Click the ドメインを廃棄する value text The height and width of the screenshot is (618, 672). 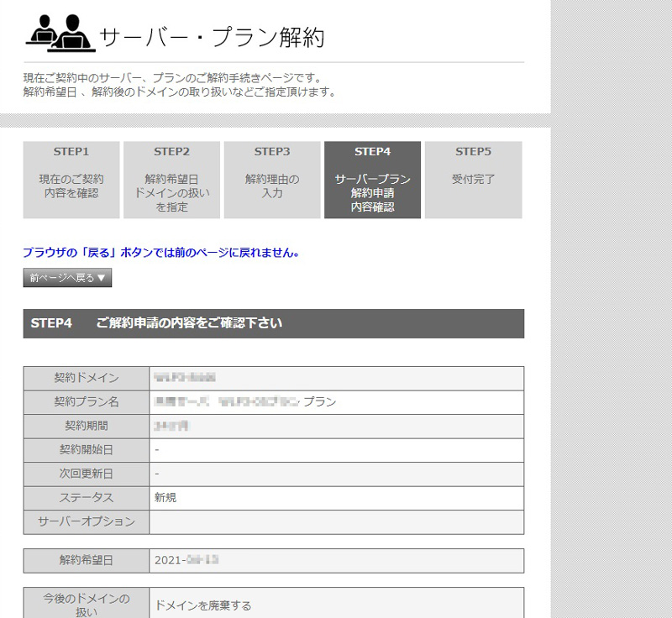[203, 605]
